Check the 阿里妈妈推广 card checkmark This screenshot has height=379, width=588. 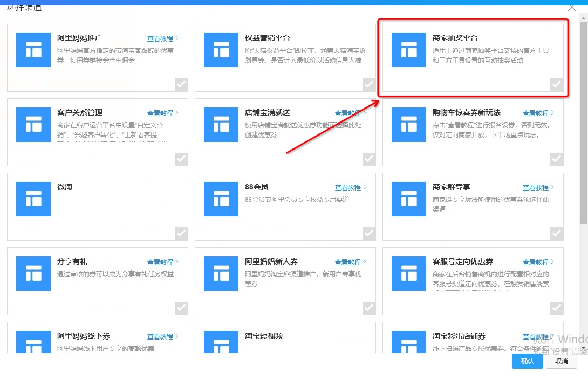(x=181, y=85)
